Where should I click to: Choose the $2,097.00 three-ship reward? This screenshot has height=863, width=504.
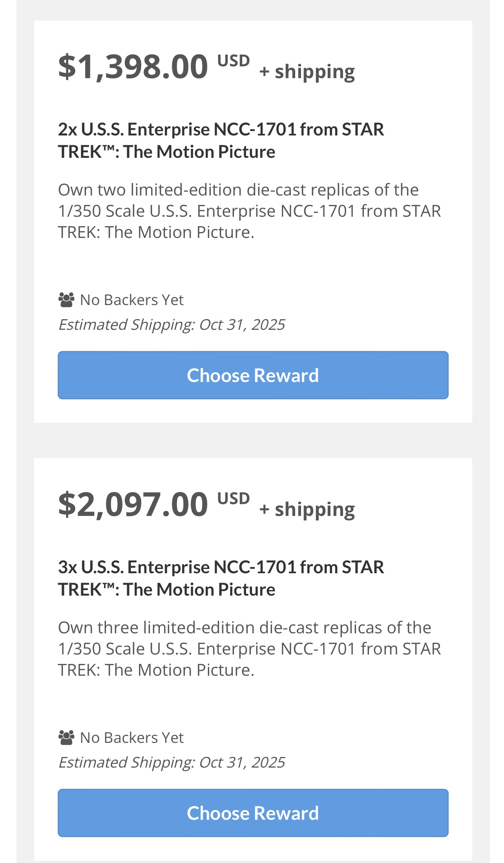253,813
